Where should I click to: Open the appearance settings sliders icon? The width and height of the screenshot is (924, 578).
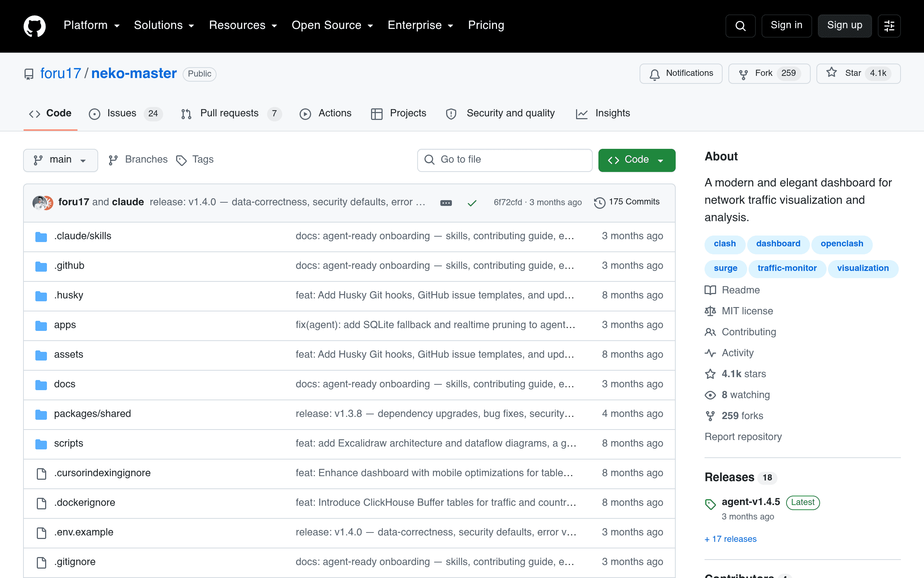click(x=889, y=26)
